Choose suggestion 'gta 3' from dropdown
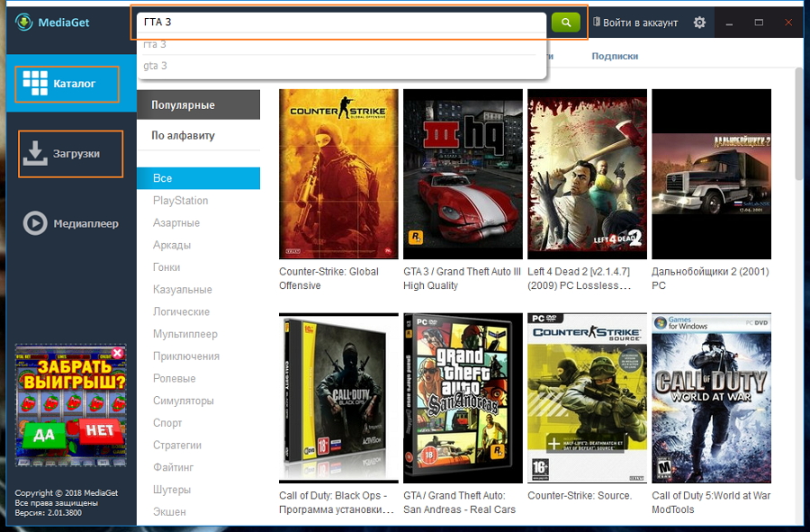Image resolution: width=810 pixels, height=532 pixels. point(341,66)
